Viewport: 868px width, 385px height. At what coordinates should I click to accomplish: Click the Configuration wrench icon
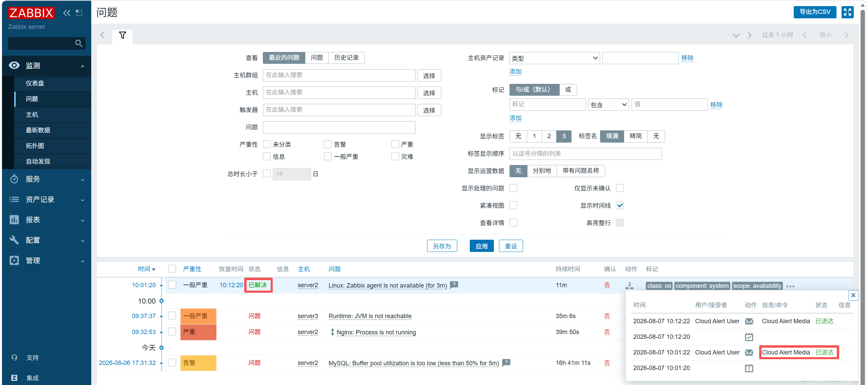14,240
